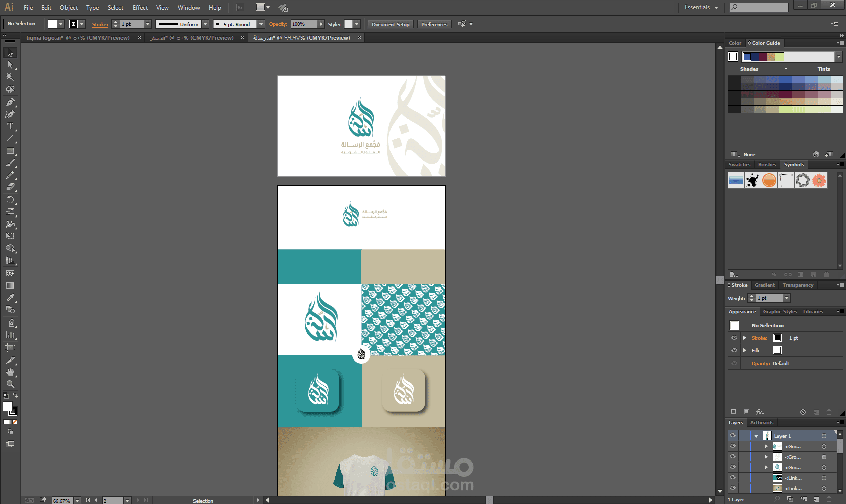Select the Symbol Sprayer tool
Image resolution: width=846 pixels, height=504 pixels.
tap(10, 323)
